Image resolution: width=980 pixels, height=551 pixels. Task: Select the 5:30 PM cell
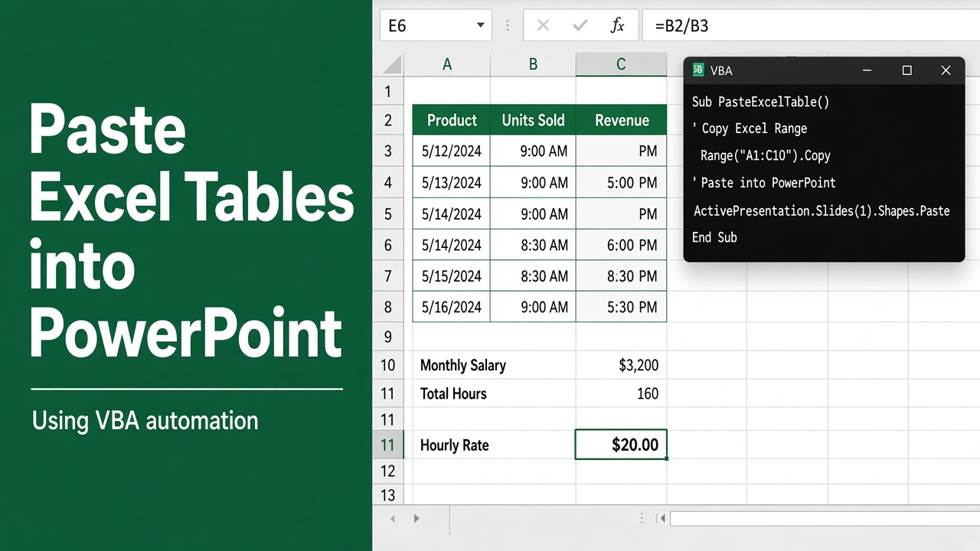622,307
